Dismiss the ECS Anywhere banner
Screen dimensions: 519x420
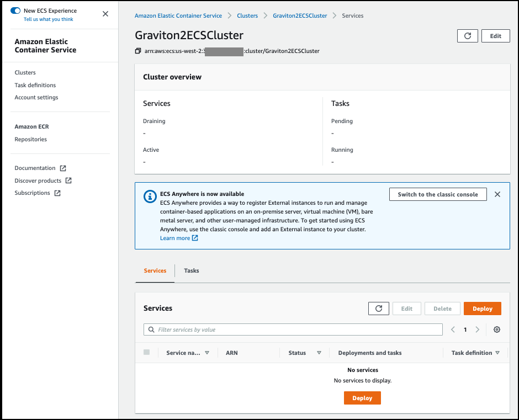point(497,194)
